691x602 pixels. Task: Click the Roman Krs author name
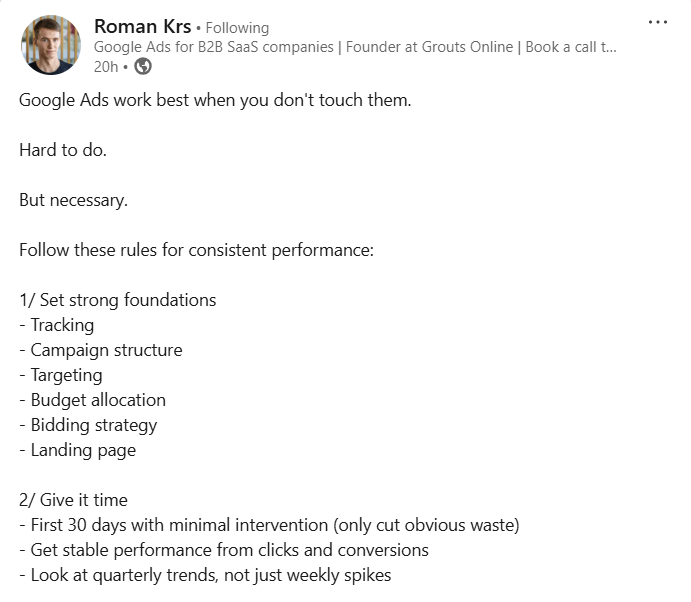[x=139, y=26]
